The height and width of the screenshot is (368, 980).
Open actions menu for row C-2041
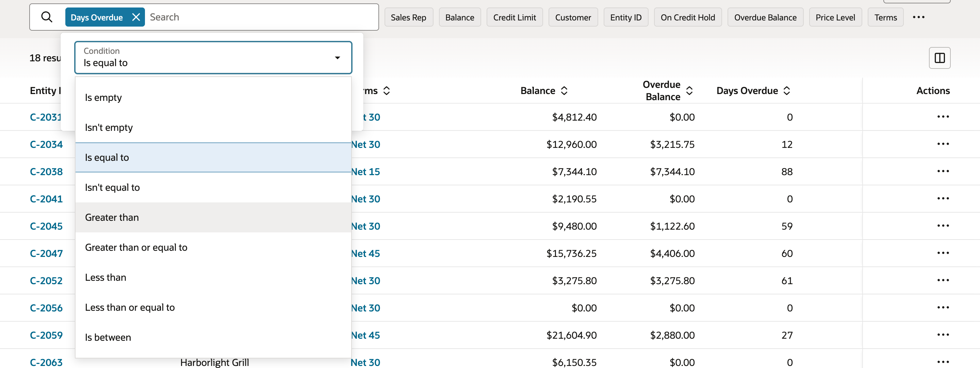pos(943,198)
